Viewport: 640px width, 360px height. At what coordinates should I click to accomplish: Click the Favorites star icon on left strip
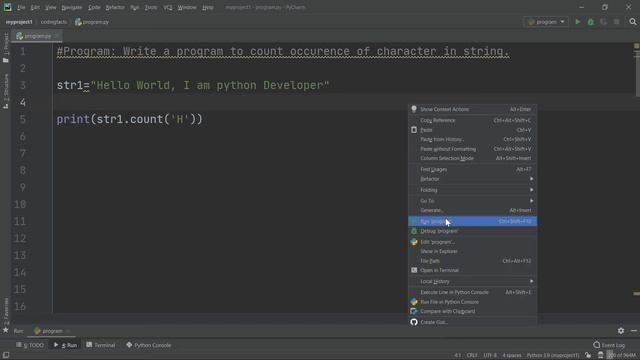click(x=6, y=330)
